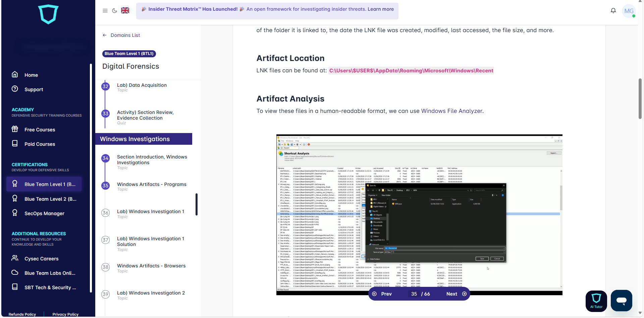Open SBT Tech & Security link
This screenshot has height=318, width=644.
[x=50, y=288]
